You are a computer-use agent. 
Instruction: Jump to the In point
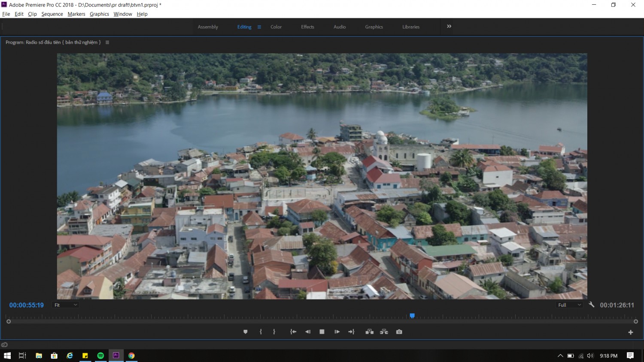(x=293, y=332)
